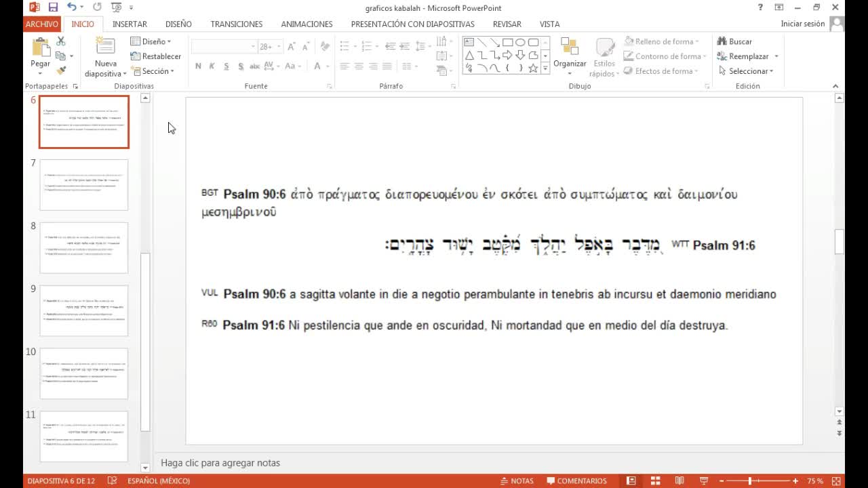This screenshot has height=488, width=868.
Task: Redo the last action
Action: click(97, 7)
